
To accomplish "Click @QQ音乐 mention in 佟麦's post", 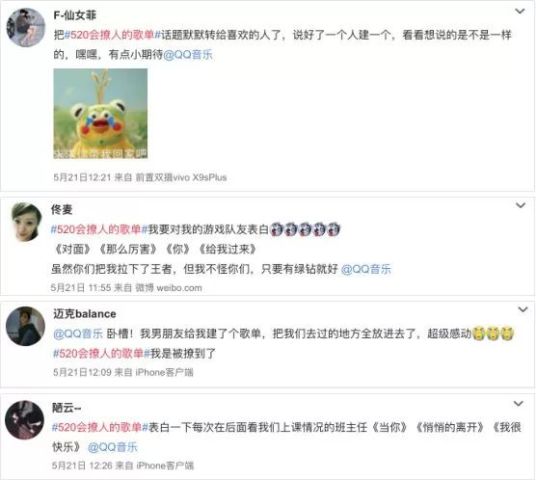I will 366,269.
